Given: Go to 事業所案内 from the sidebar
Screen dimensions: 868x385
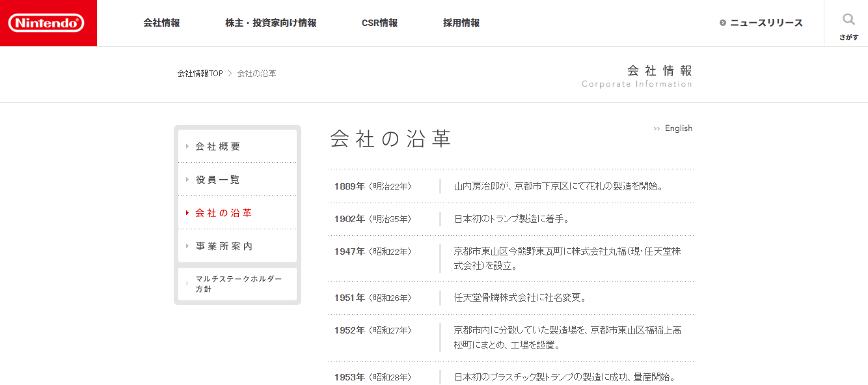Looking at the screenshot, I should click(224, 246).
